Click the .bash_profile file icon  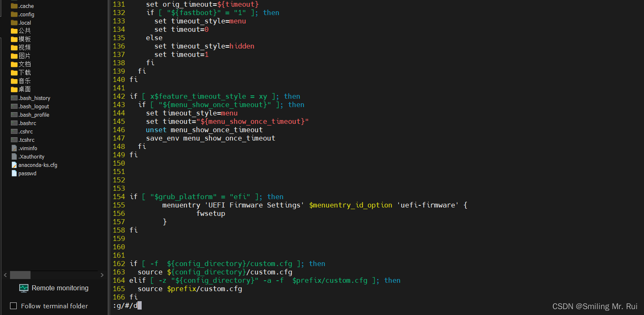pos(14,115)
